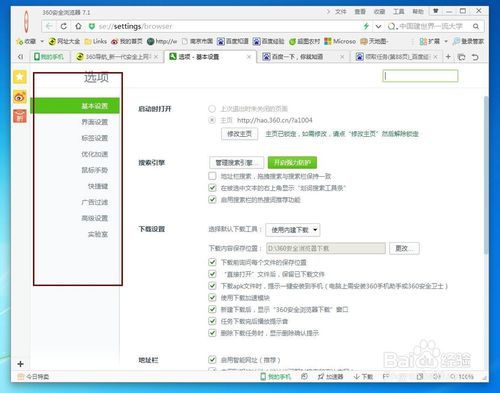This screenshot has height=393, width=500.
Task: Open 界面设置 in the settings sidebar
Action: [x=94, y=122]
